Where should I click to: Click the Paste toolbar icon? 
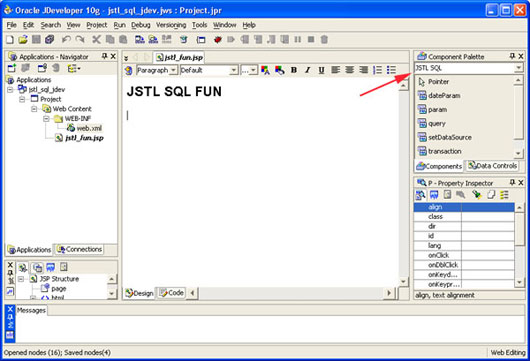click(123, 40)
